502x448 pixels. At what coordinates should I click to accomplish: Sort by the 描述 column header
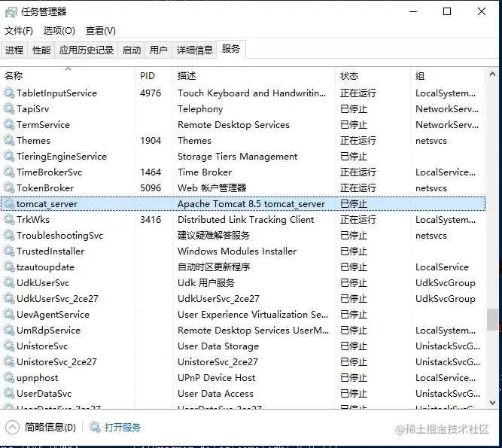click(254, 75)
